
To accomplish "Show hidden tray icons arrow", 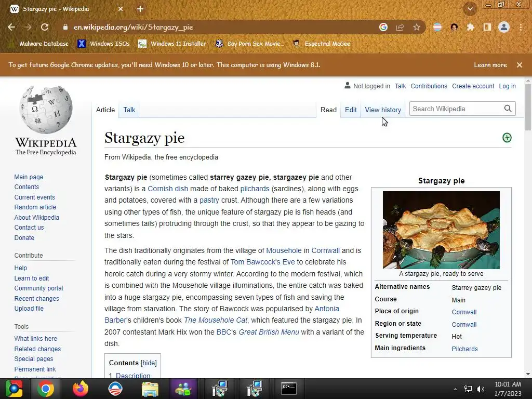I will (x=455, y=389).
